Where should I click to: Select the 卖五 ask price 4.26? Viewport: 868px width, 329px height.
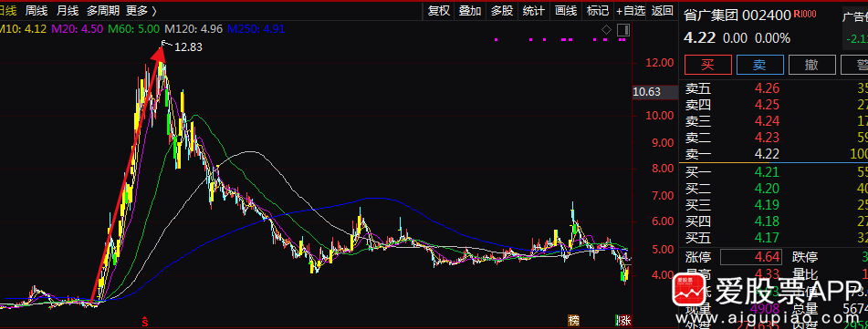pos(768,88)
